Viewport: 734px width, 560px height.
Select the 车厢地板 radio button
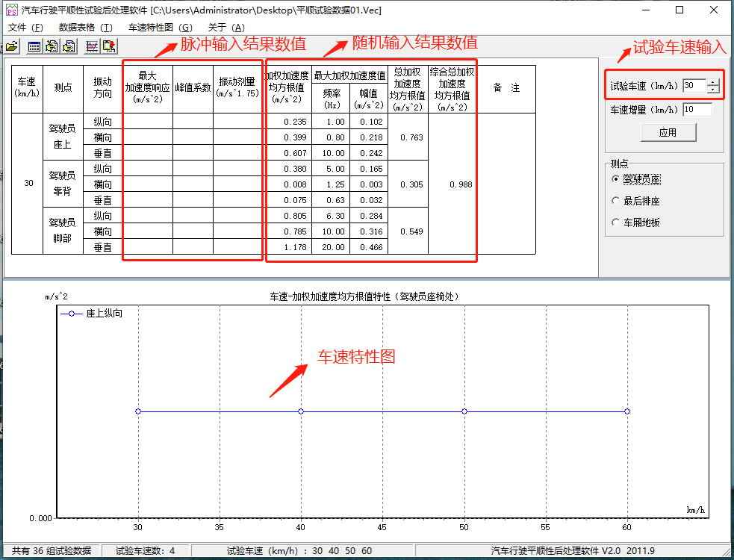click(x=615, y=223)
